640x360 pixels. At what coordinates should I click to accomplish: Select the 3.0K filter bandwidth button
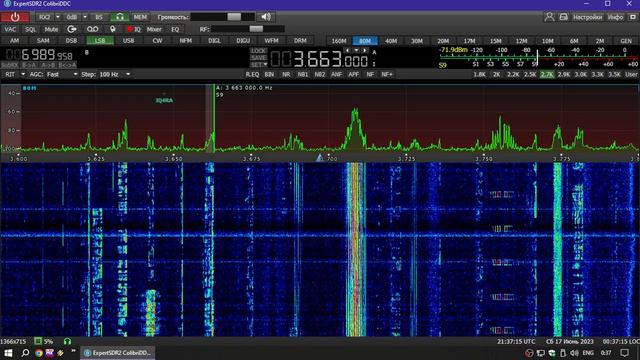(580, 74)
